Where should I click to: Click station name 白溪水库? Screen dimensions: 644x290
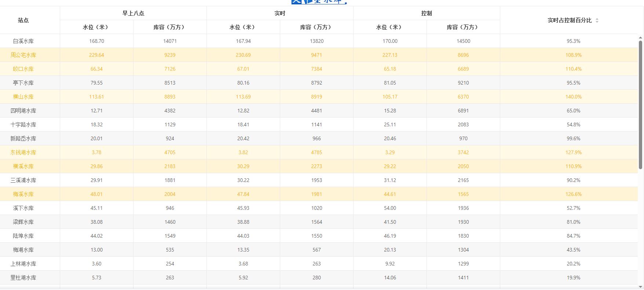click(23, 41)
